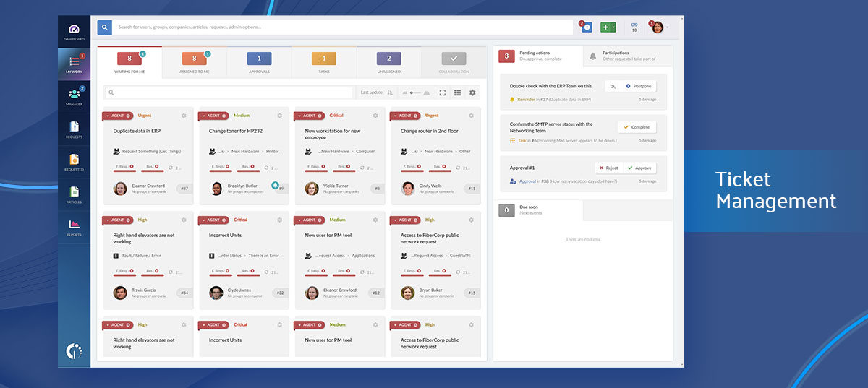This screenshot has height=388, width=868.
Task: Open gear on Change toner for HP232 card
Action: (x=280, y=116)
